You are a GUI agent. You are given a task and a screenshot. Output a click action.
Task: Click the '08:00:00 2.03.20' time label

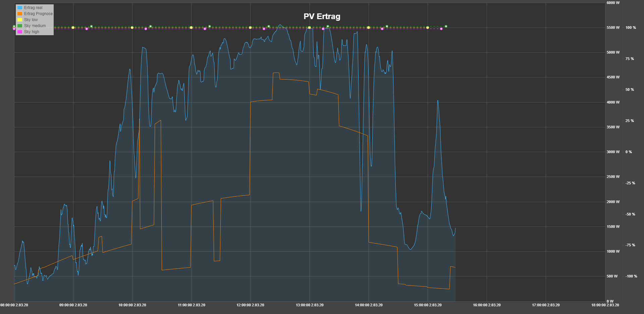[x=14, y=305]
